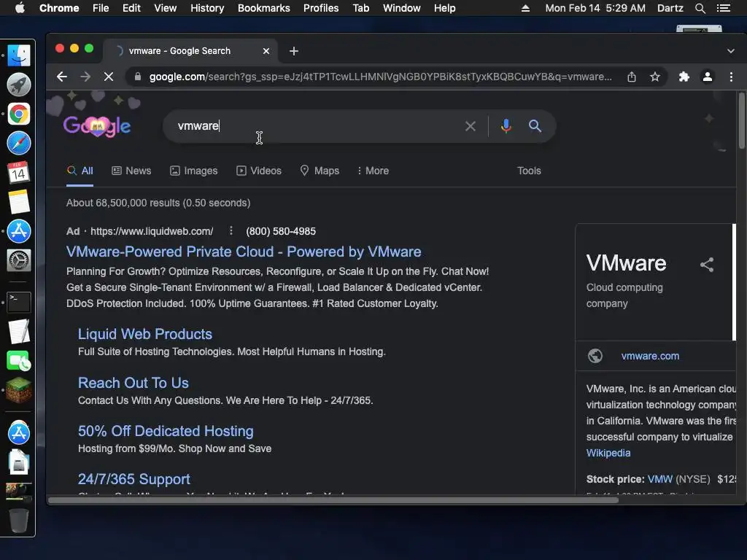
Task: Click the menu bar date and time
Action: click(595, 8)
